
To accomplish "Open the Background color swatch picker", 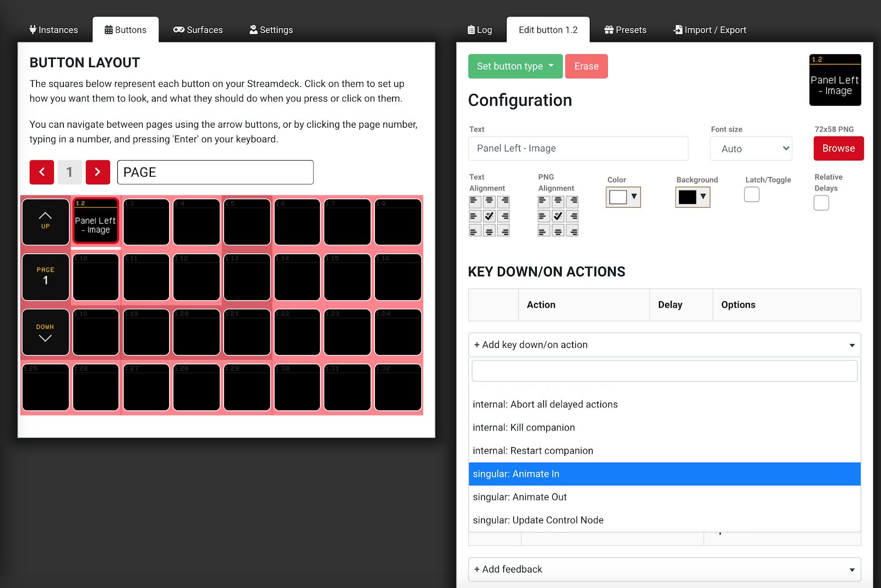I will click(x=692, y=197).
